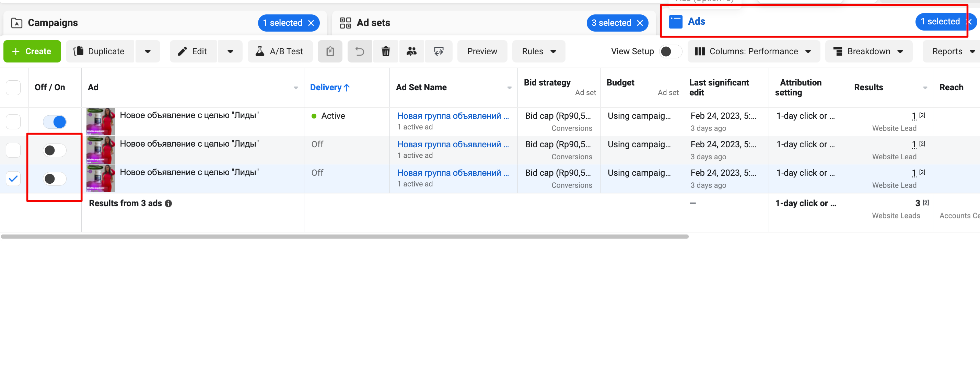
Task: Expand the Columns: Performance dropdown
Action: coord(753,51)
